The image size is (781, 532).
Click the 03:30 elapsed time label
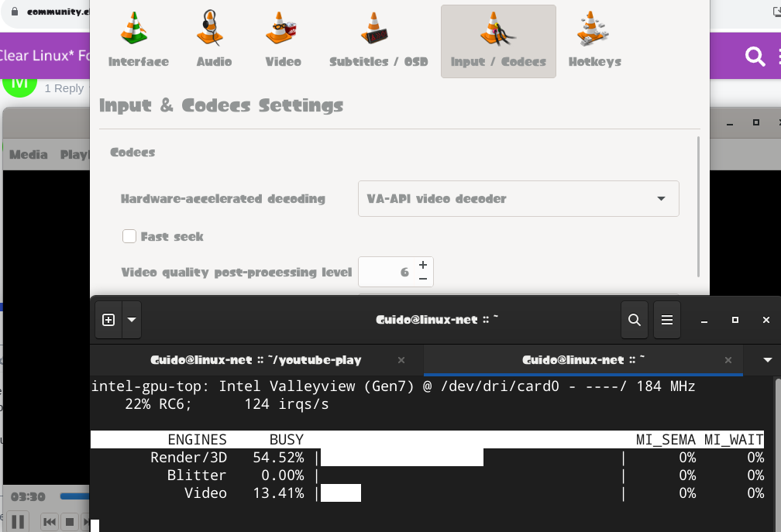tap(28, 496)
